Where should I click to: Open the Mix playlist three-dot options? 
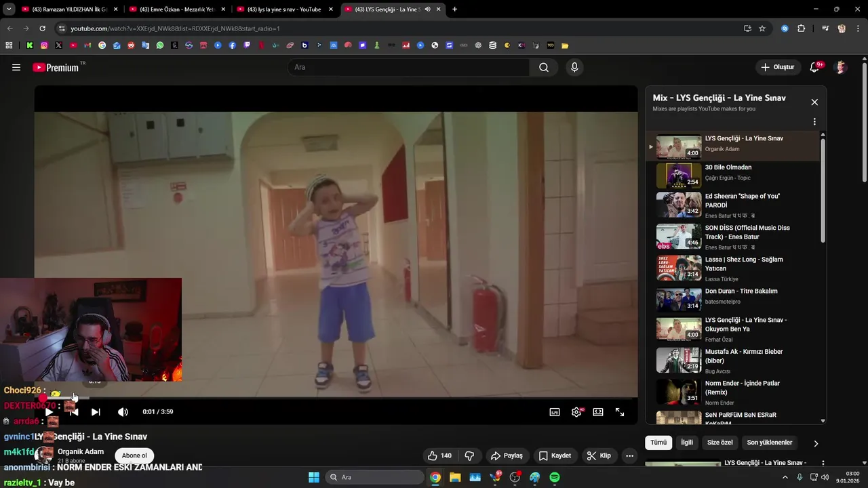[x=814, y=122]
